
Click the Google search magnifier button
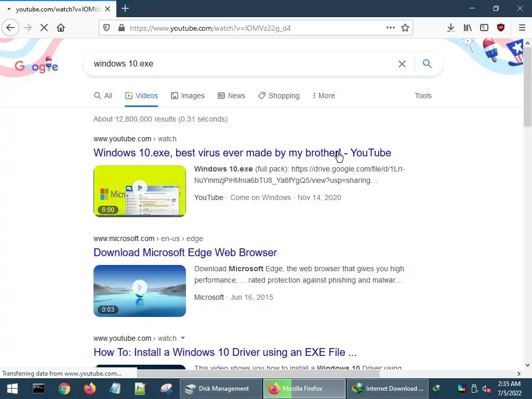[x=427, y=63]
